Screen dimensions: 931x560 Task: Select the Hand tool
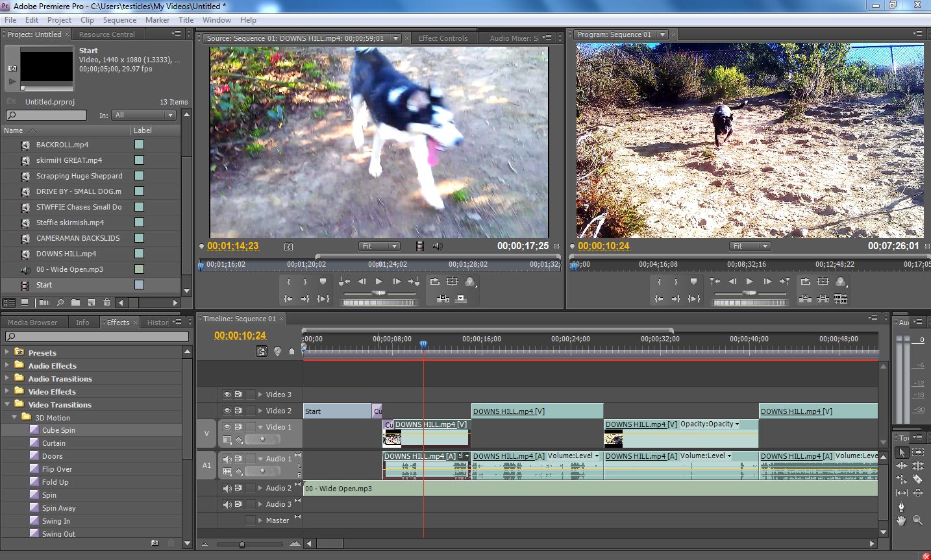(x=902, y=520)
